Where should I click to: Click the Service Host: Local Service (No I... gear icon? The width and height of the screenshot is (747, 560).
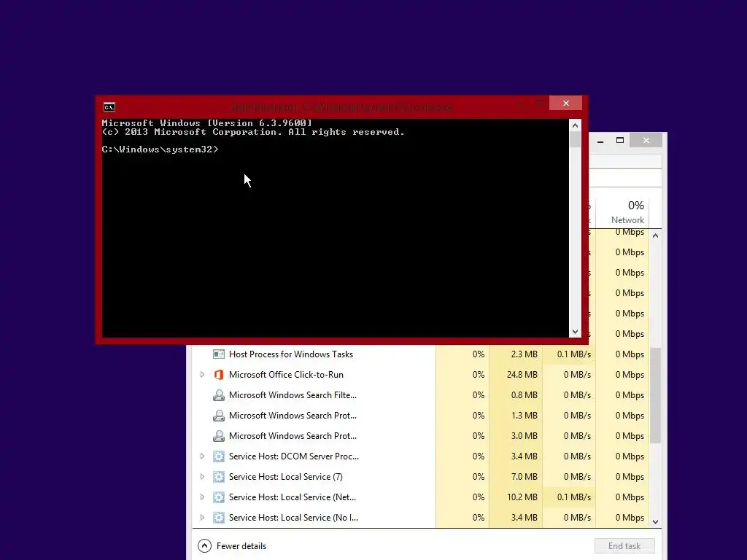coord(219,518)
